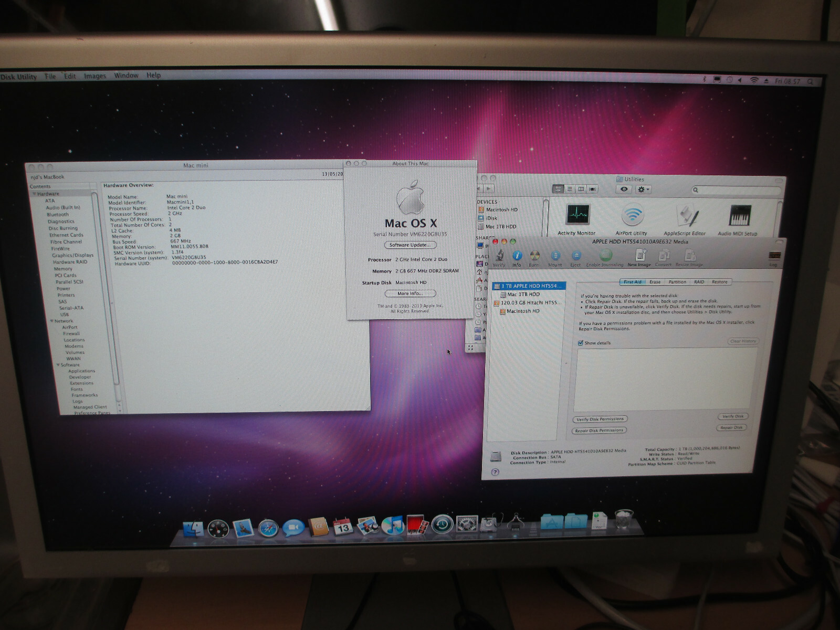This screenshot has width=840, height=630.
Task: Click the Resize Image toolbar icon
Action: (x=690, y=255)
